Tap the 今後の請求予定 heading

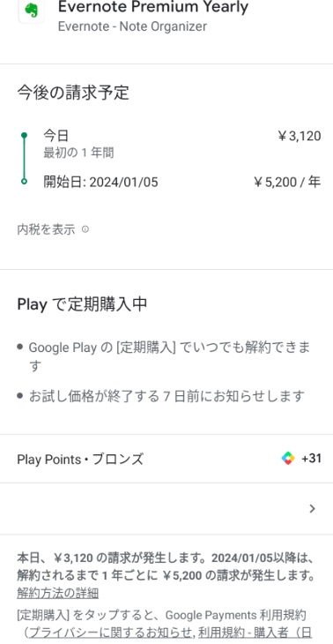pos(73,93)
